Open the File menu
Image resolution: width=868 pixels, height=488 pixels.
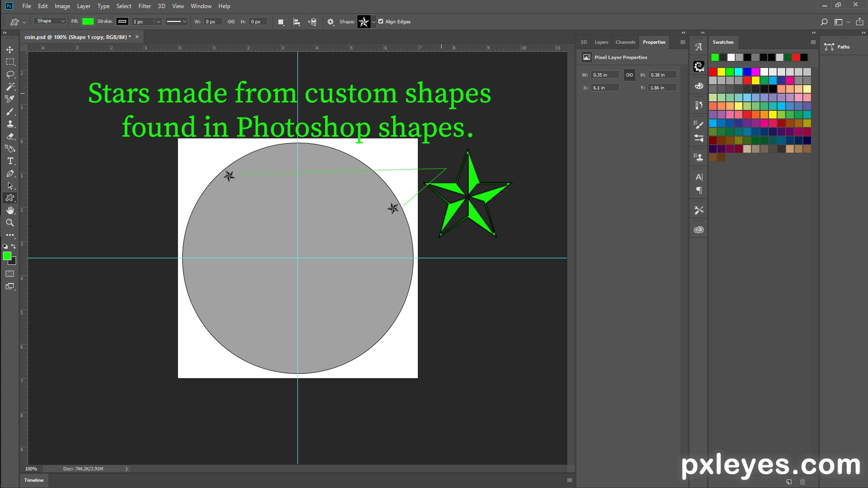click(27, 6)
